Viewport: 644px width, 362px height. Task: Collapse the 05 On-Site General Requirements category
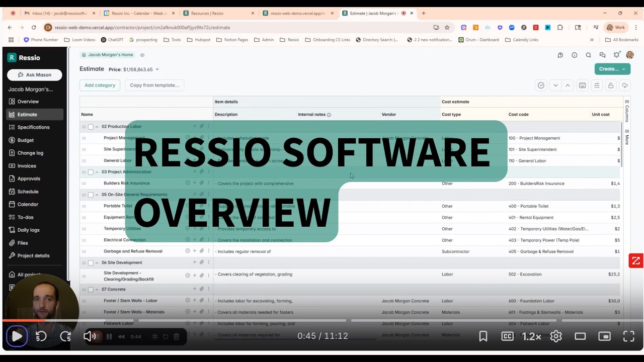pos(97,195)
